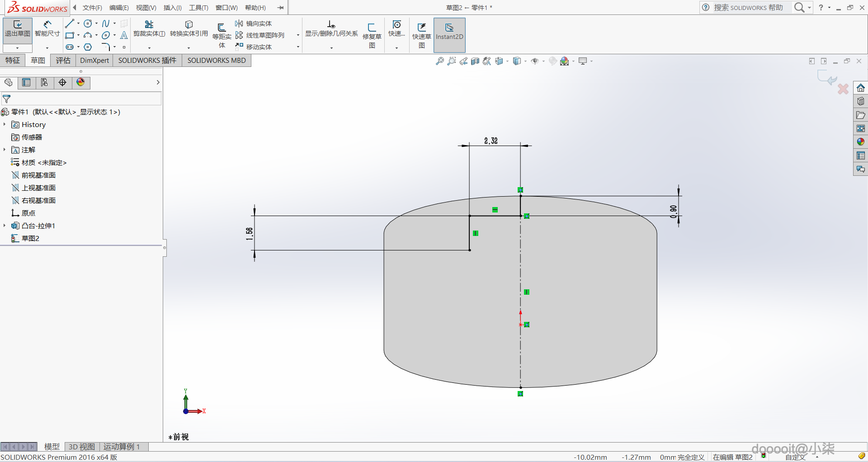Click the SOLIDWORKS help search field
868x462 pixels.
[748, 8]
